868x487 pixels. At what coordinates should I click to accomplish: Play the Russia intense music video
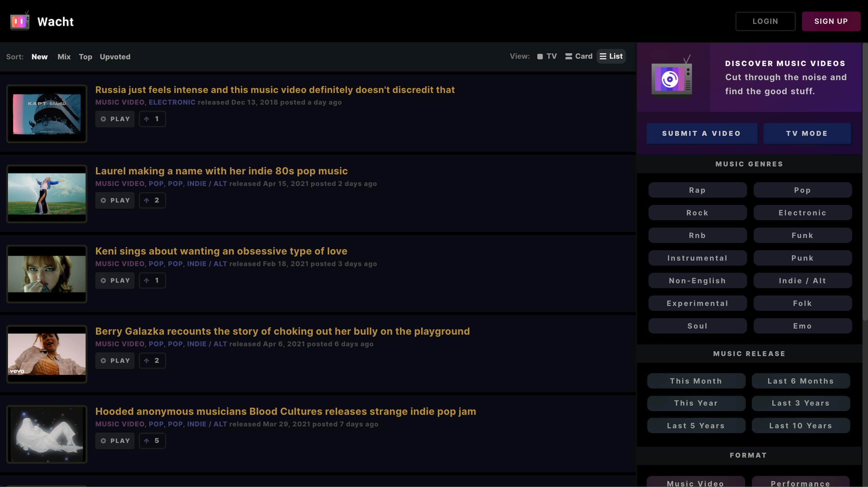click(x=115, y=119)
